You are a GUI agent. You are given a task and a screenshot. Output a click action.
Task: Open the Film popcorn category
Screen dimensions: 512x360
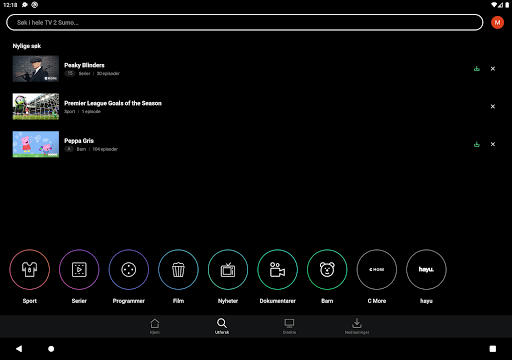[178, 269]
